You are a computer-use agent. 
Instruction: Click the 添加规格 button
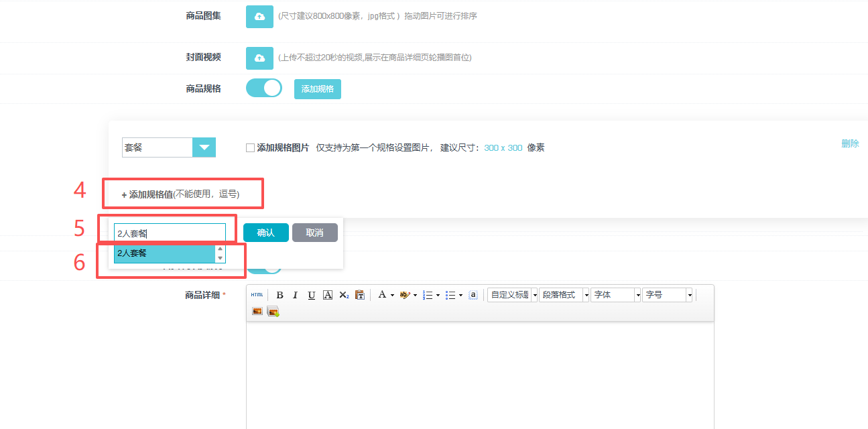(x=317, y=88)
